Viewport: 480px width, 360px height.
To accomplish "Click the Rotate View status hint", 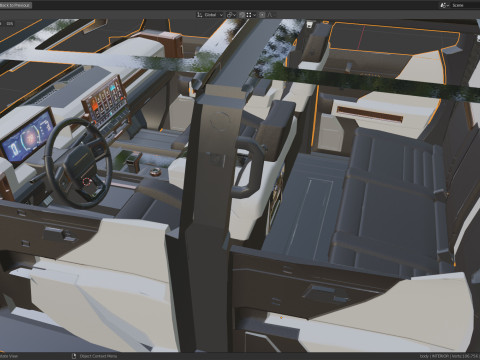I will click(x=9, y=356).
